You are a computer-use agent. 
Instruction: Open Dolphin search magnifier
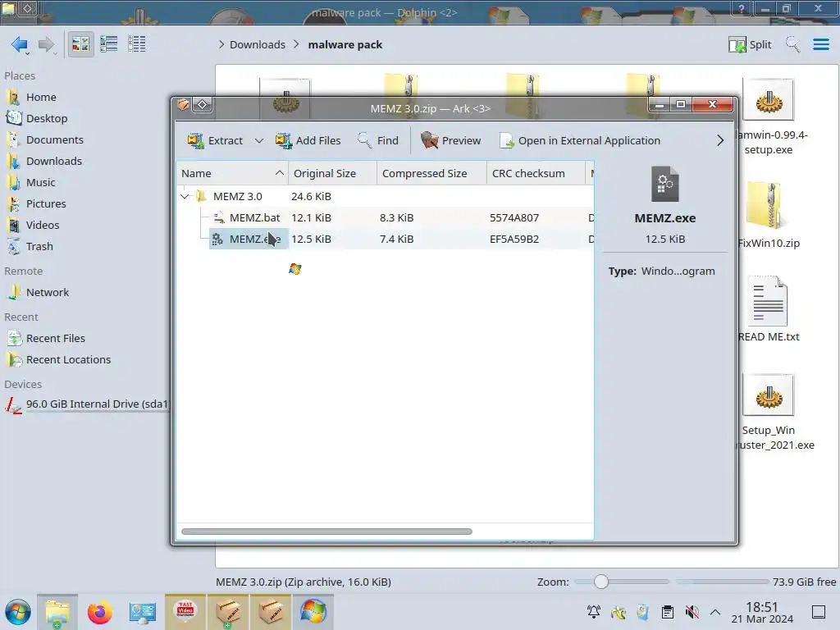tap(792, 44)
